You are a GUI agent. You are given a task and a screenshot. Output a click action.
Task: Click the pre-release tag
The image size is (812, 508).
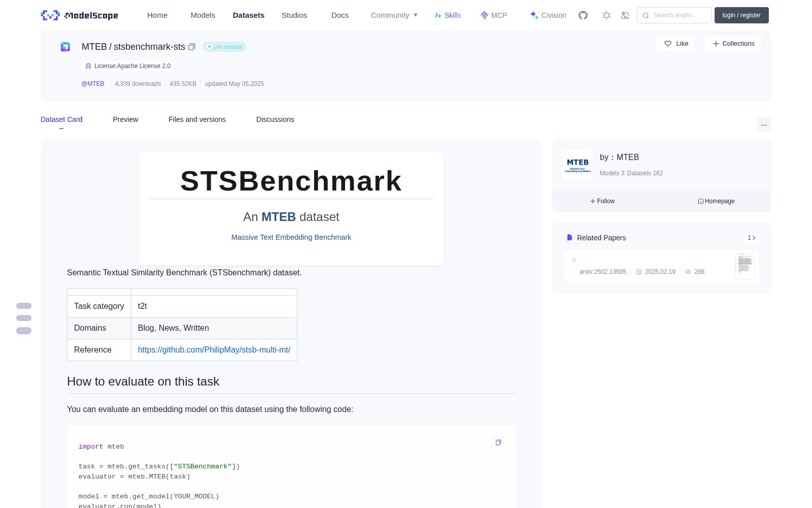coord(224,47)
